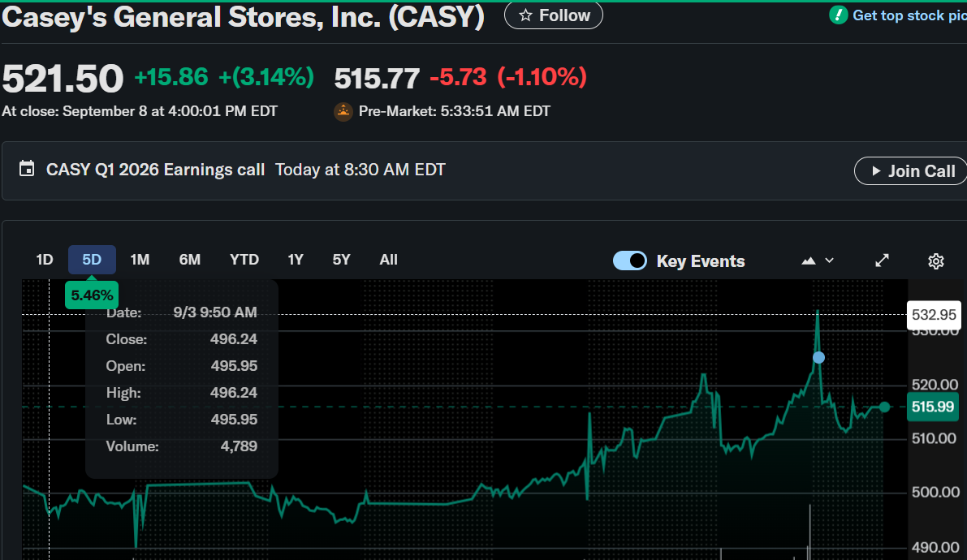Open chart settings gear
The image size is (967, 560).
(x=935, y=261)
